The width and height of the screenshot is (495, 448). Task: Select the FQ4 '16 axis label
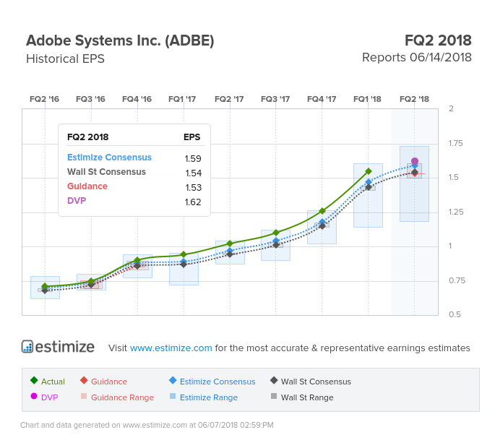click(x=137, y=99)
